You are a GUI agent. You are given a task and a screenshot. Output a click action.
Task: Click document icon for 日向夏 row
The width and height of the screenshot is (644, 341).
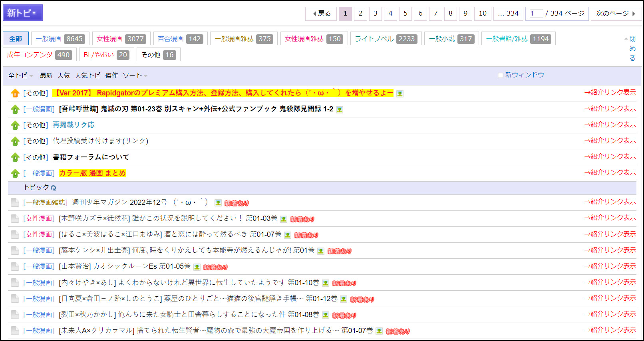pyautogui.click(x=15, y=299)
